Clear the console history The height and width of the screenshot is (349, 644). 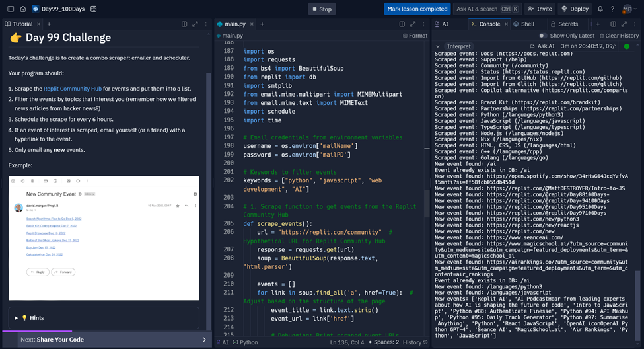click(619, 36)
